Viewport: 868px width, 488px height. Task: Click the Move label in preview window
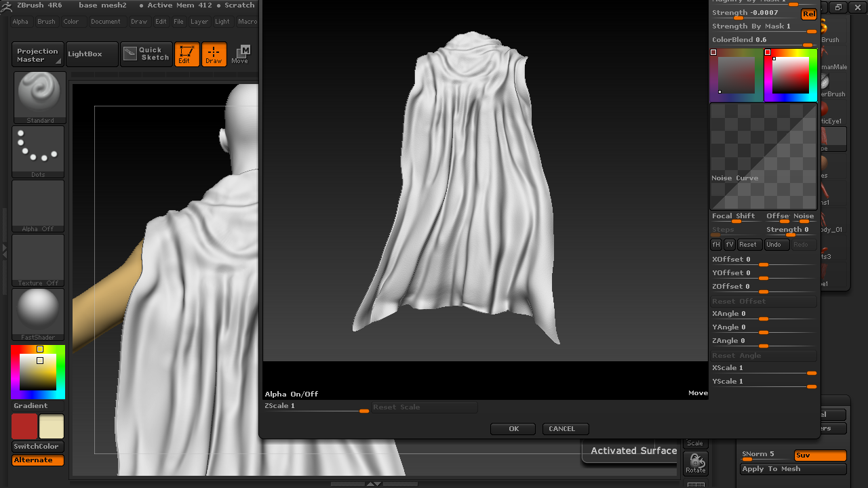(x=698, y=393)
